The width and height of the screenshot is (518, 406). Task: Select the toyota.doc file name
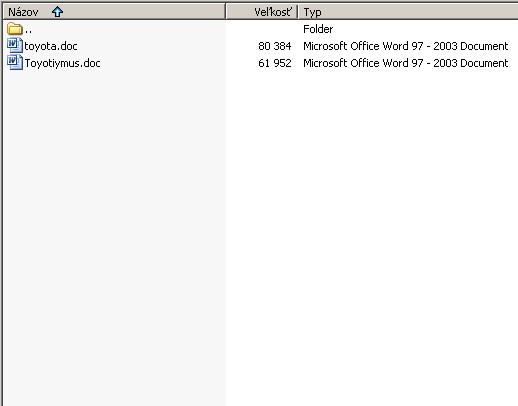pyautogui.click(x=51, y=46)
